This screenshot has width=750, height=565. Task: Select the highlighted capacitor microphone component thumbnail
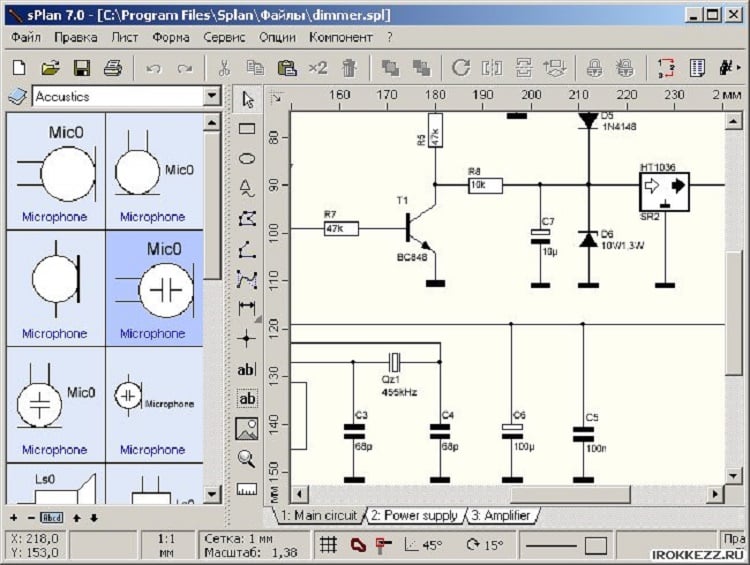[x=154, y=289]
